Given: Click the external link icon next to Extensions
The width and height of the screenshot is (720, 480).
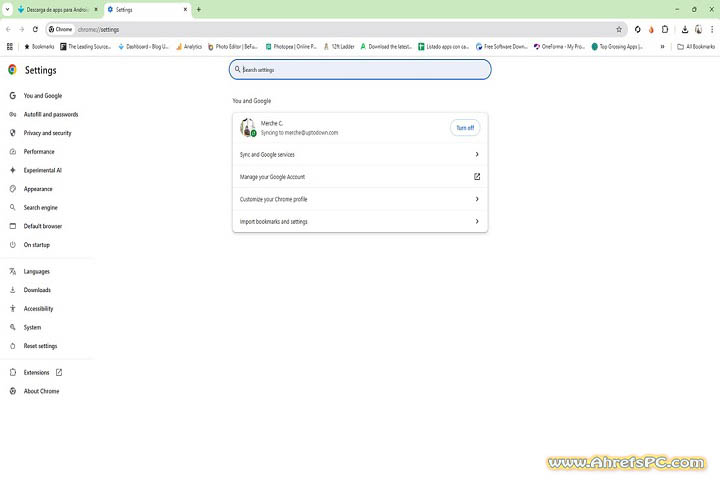Looking at the screenshot, I should (x=59, y=373).
